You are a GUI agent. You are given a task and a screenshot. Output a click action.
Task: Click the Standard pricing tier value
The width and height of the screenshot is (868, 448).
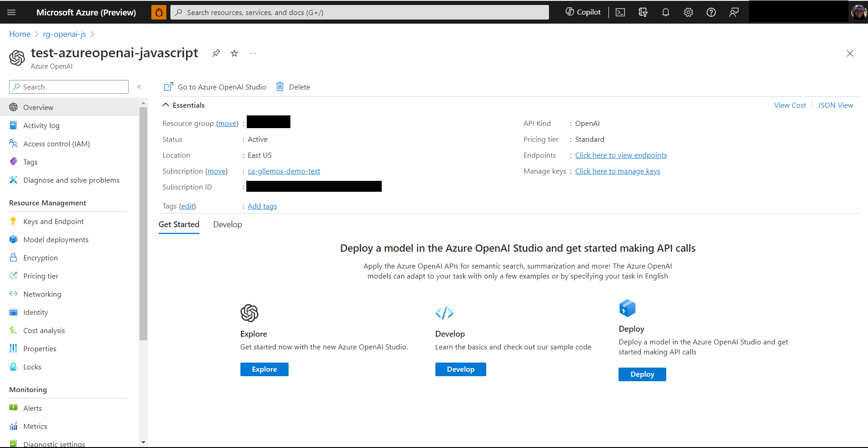[589, 139]
